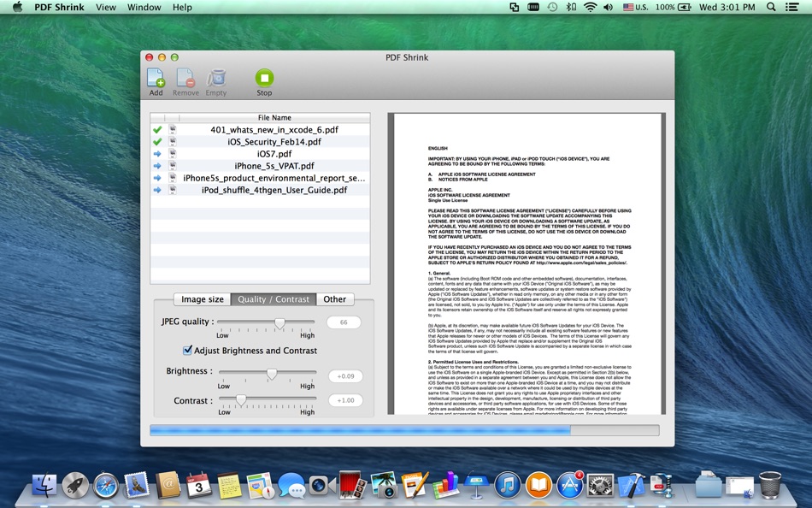Open Launchpad rocket icon in Dock
812x508 pixels.
coord(75,485)
